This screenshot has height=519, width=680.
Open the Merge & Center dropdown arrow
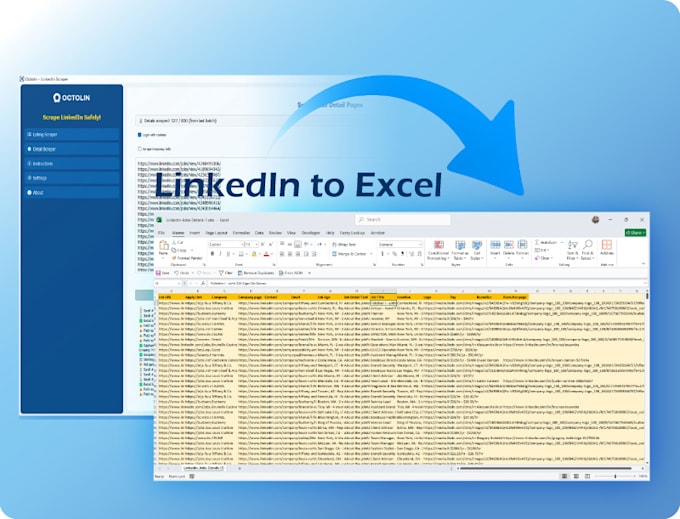coord(372,254)
